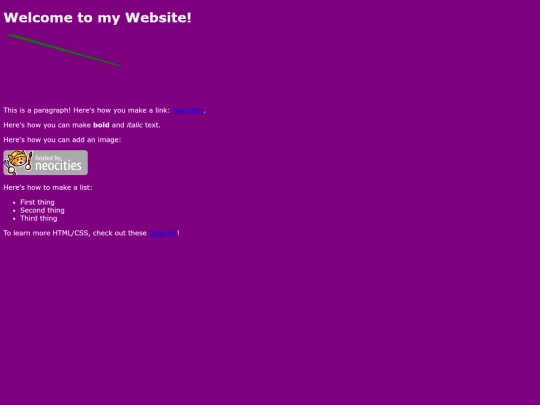Image resolution: width=540 pixels, height=405 pixels.
Task: Click the text Here's how to make a list:
Action: 48,188
